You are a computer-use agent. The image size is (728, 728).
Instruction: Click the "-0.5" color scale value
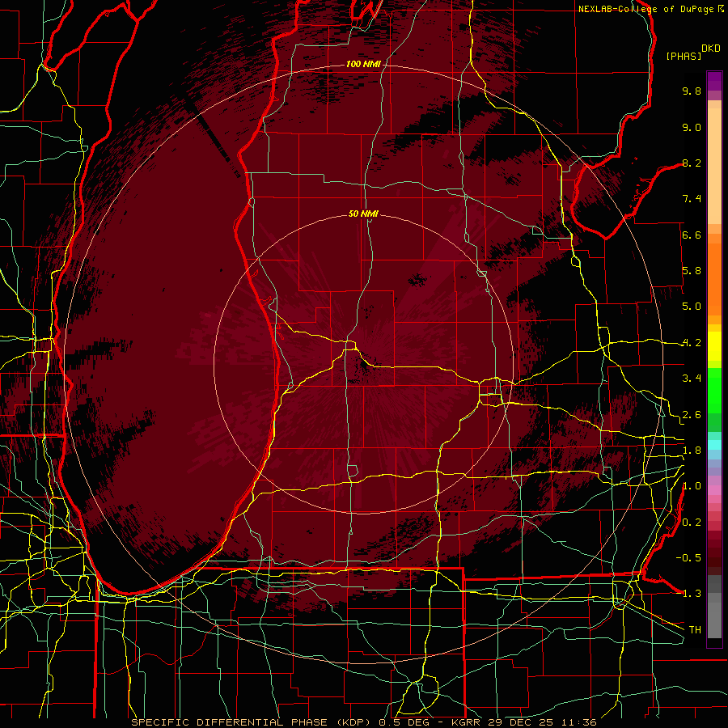[688, 558]
